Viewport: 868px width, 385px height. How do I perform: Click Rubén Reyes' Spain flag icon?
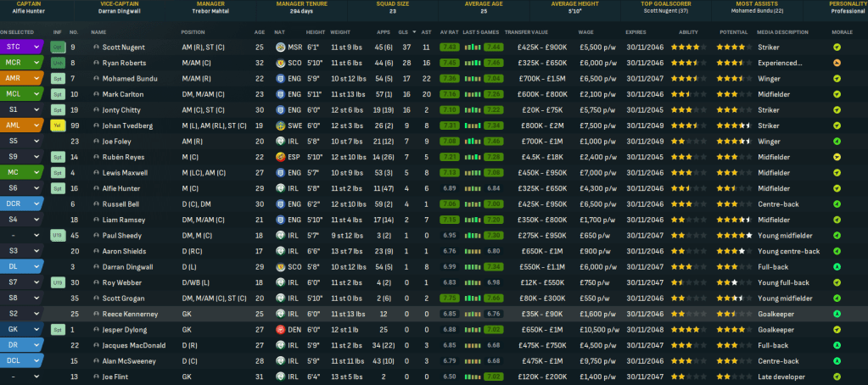tap(280, 157)
